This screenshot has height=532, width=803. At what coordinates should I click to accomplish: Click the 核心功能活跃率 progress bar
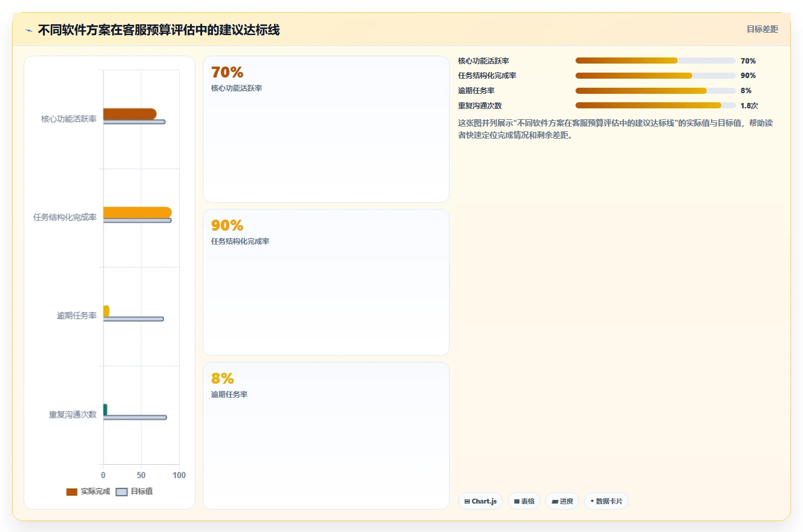(655, 61)
